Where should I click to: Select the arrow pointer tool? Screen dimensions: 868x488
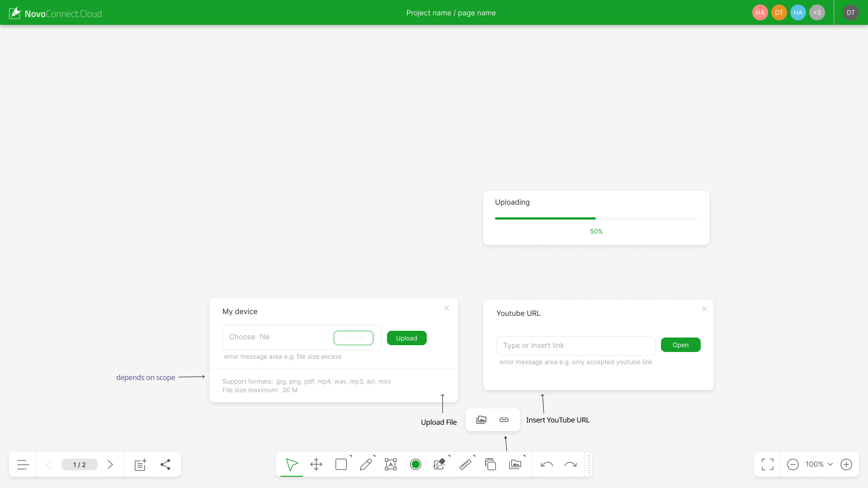click(x=292, y=464)
